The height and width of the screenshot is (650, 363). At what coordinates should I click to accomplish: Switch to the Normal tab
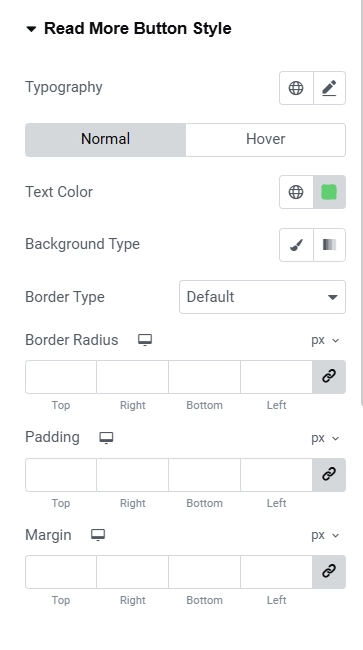[x=105, y=140]
